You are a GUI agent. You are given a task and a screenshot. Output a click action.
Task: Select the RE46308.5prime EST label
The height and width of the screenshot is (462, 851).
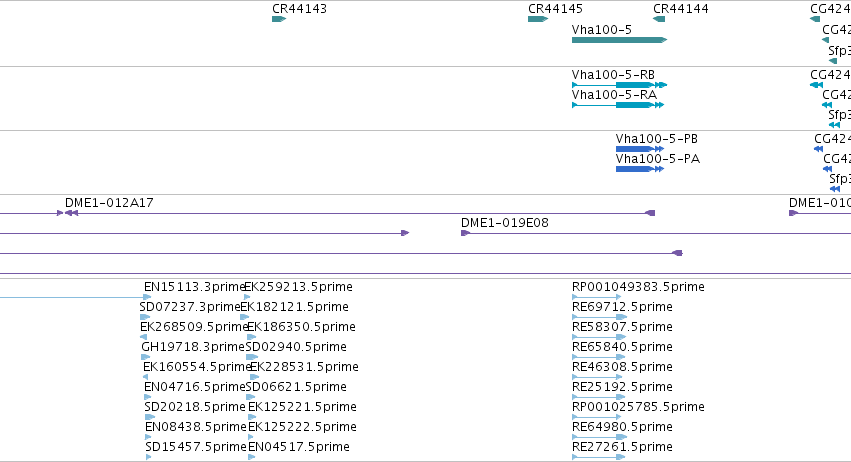click(x=622, y=367)
